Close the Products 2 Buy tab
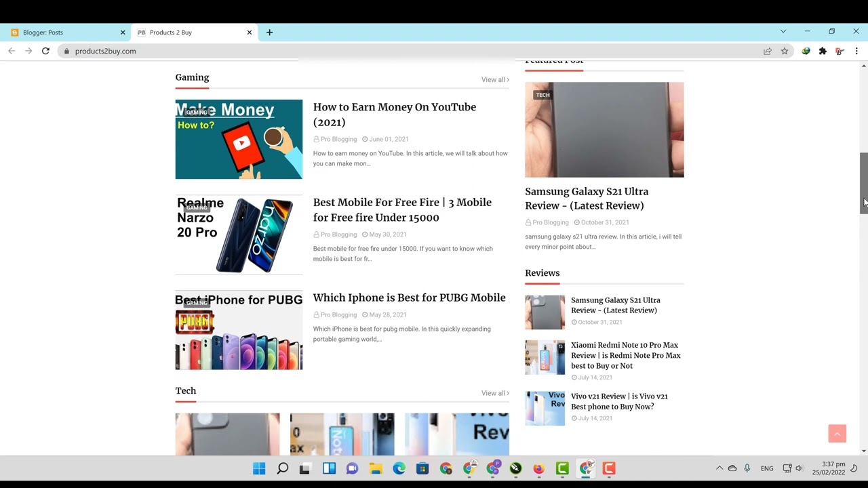The image size is (868, 488). (x=249, y=32)
